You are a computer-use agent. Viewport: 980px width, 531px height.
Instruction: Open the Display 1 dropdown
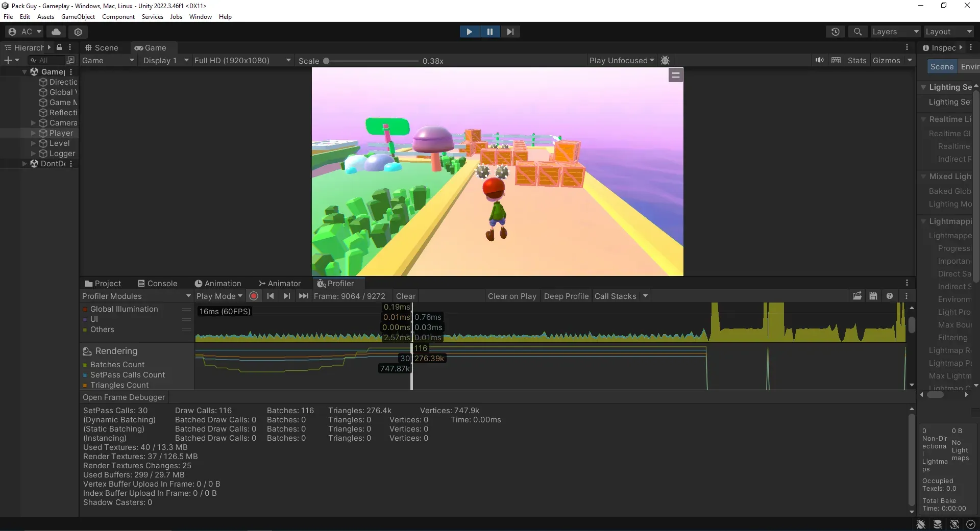[x=166, y=60]
